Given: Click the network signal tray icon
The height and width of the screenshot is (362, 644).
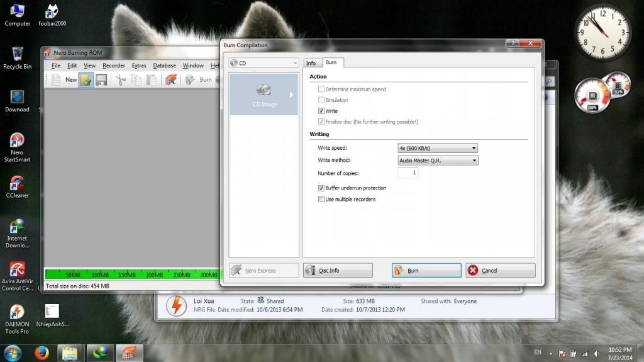Looking at the screenshot, I should click(x=585, y=353).
